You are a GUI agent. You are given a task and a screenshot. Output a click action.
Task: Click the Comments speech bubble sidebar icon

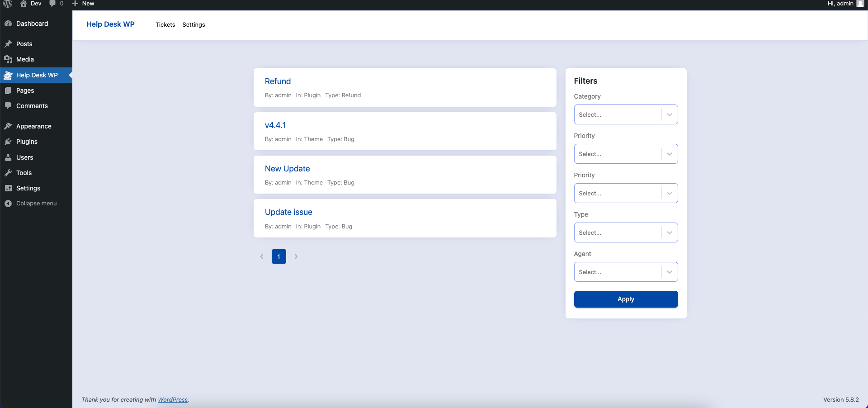[8, 106]
